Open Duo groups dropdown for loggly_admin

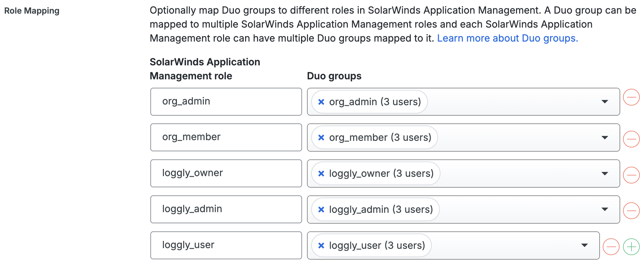pos(604,210)
